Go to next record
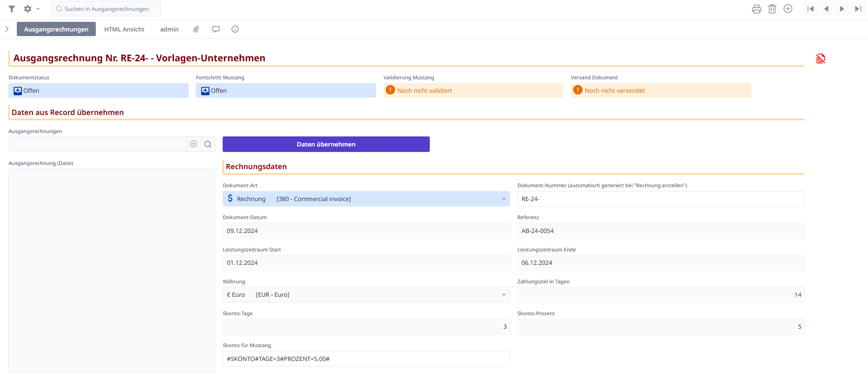This screenshot has height=374, width=868. tap(842, 9)
